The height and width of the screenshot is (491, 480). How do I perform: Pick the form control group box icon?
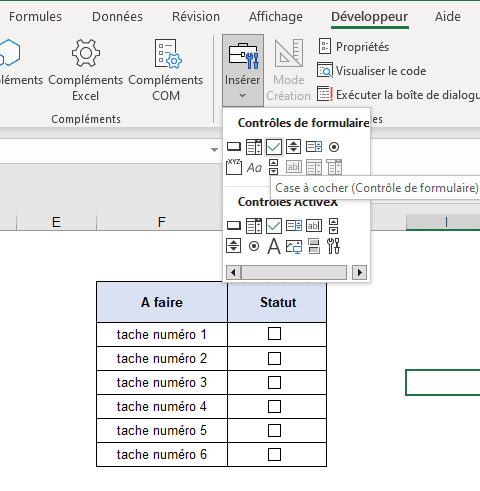point(234,167)
